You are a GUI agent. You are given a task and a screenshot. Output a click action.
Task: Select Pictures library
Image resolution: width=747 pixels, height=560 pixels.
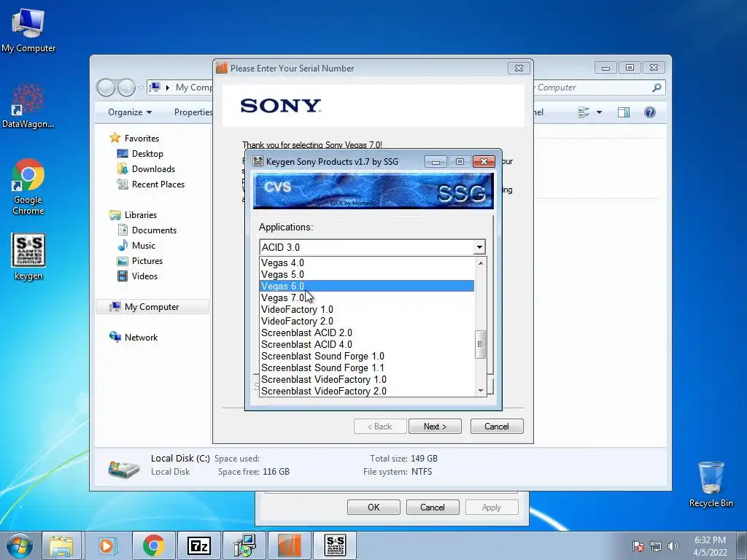[147, 261]
